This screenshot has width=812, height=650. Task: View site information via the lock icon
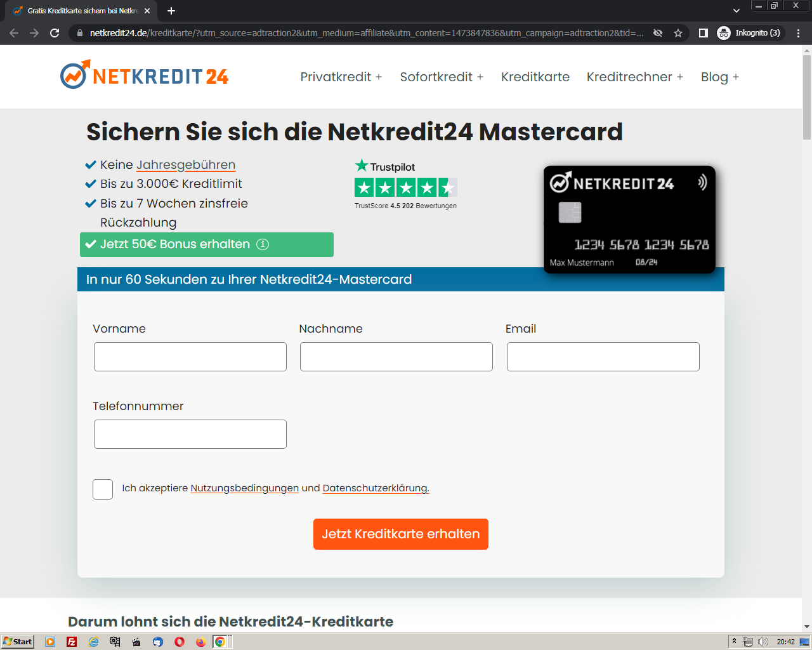coord(79,33)
